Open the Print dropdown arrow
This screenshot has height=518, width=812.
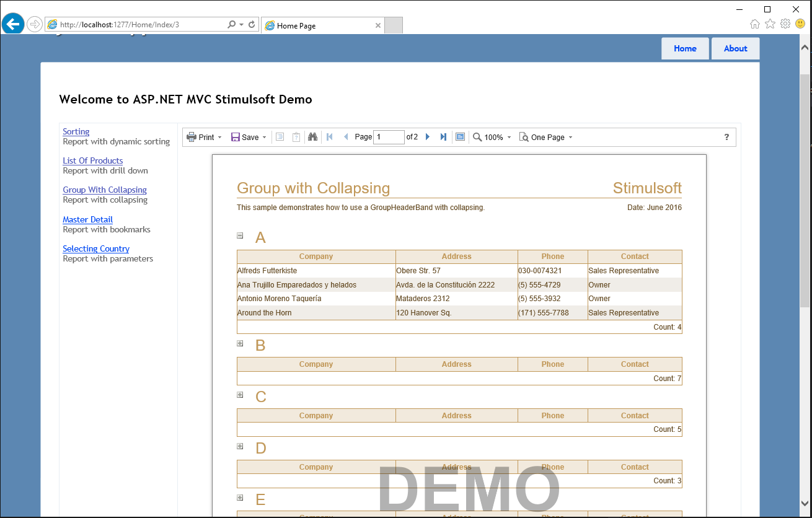coord(220,138)
